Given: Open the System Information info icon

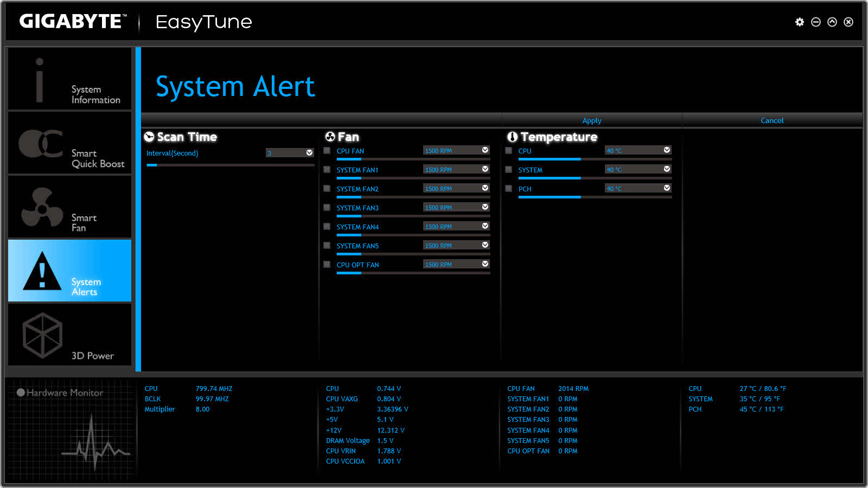Looking at the screenshot, I should click(x=39, y=80).
